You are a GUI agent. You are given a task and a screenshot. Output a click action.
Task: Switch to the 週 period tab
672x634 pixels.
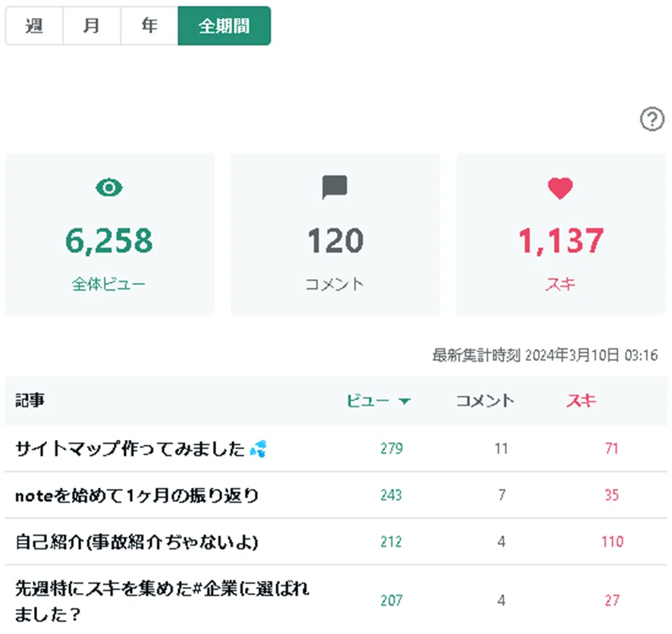pyautogui.click(x=34, y=26)
